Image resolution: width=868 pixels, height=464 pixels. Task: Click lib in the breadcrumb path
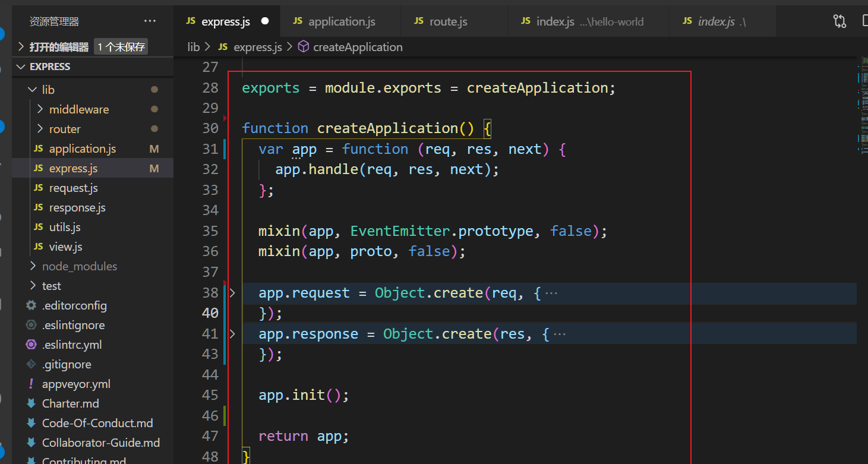coord(194,47)
